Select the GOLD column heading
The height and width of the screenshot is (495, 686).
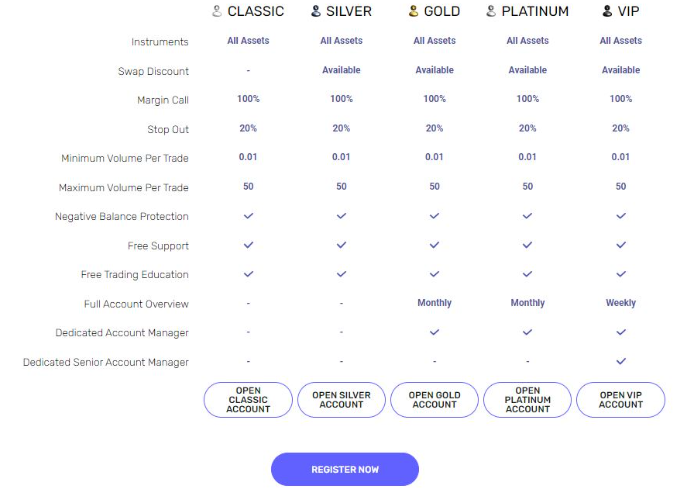click(442, 11)
